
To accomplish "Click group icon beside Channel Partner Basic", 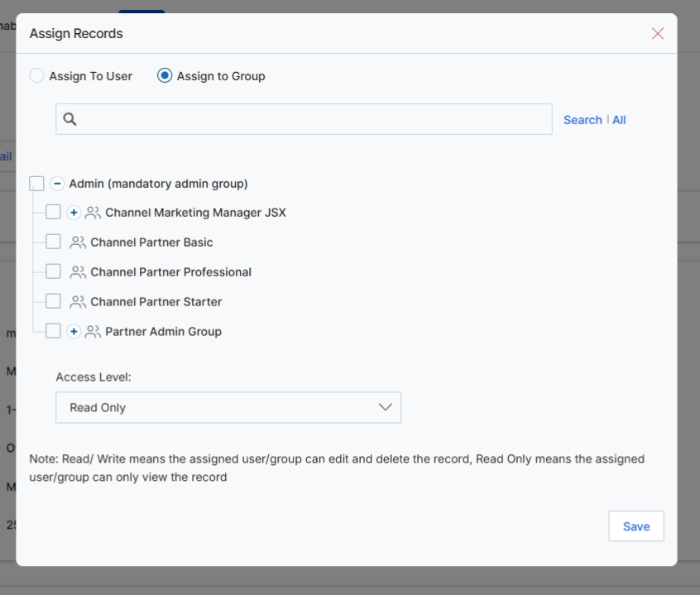I will point(78,242).
